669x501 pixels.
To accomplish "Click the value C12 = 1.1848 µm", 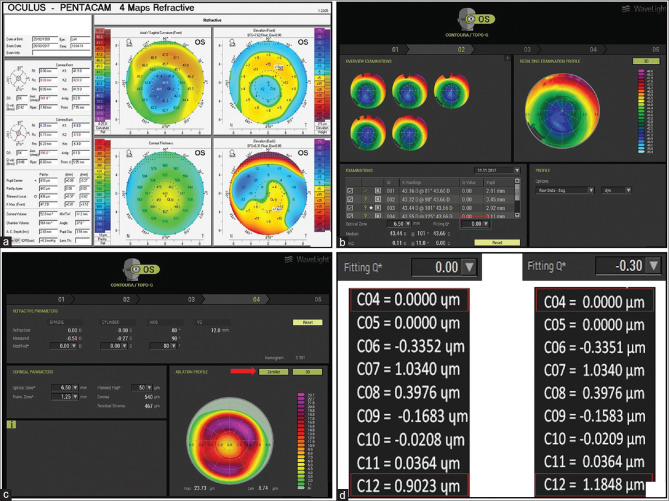I will coord(594,484).
